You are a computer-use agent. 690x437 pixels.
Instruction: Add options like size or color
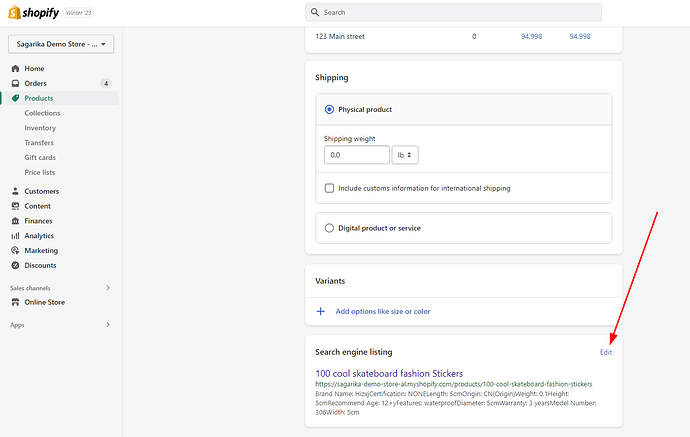[x=382, y=311]
